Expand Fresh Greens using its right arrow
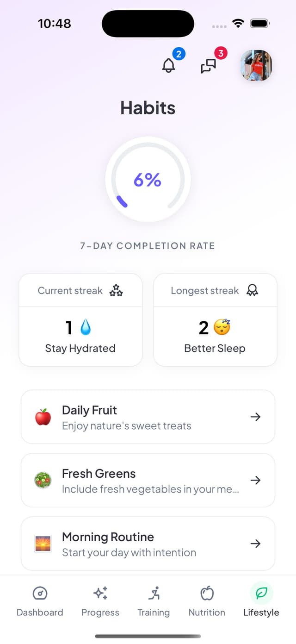Screen dimensions: 296x644 (x=255, y=480)
